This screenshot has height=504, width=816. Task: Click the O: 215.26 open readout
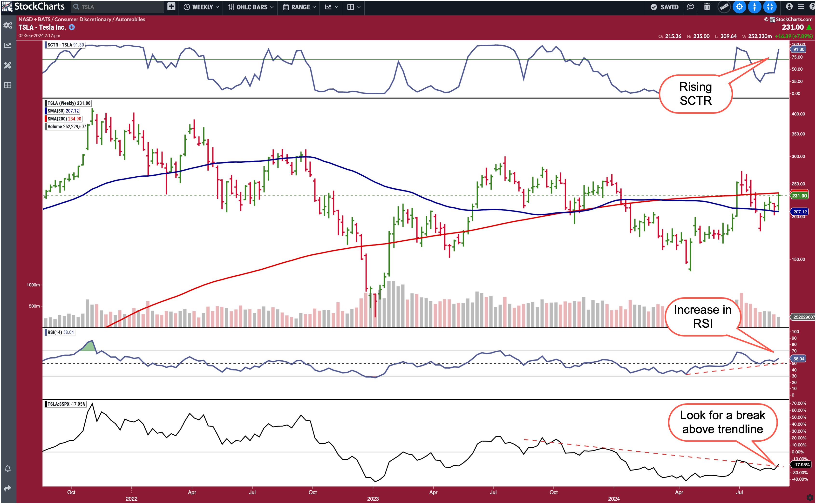[670, 36]
